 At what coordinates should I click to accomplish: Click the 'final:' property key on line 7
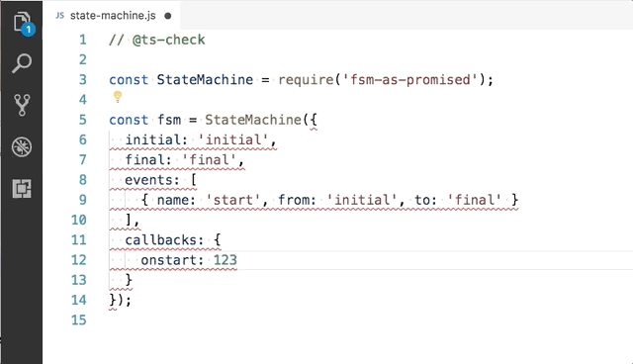tap(148, 160)
